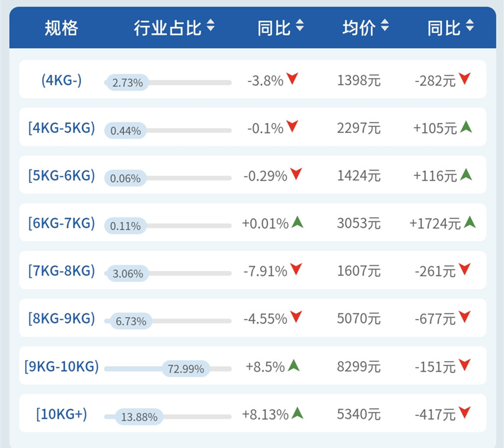
Task: Click red down arrow next to -7.91%
Action: [296, 269]
